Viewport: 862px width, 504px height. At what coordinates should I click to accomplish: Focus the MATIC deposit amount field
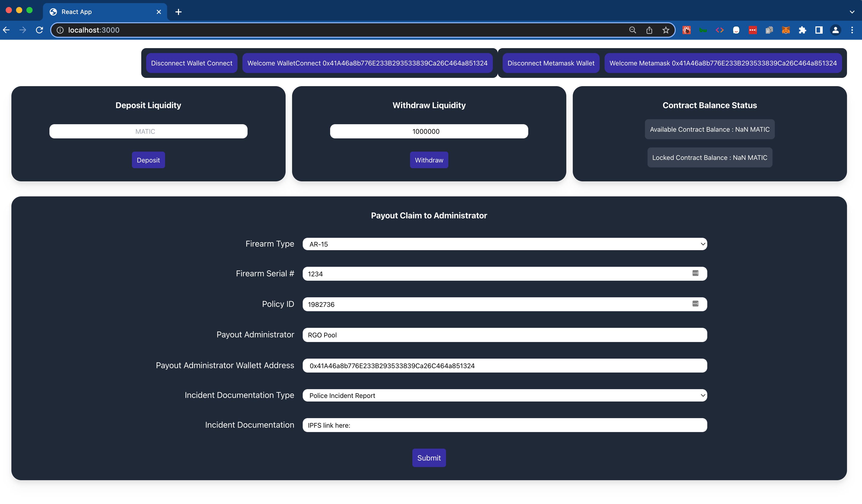148,131
